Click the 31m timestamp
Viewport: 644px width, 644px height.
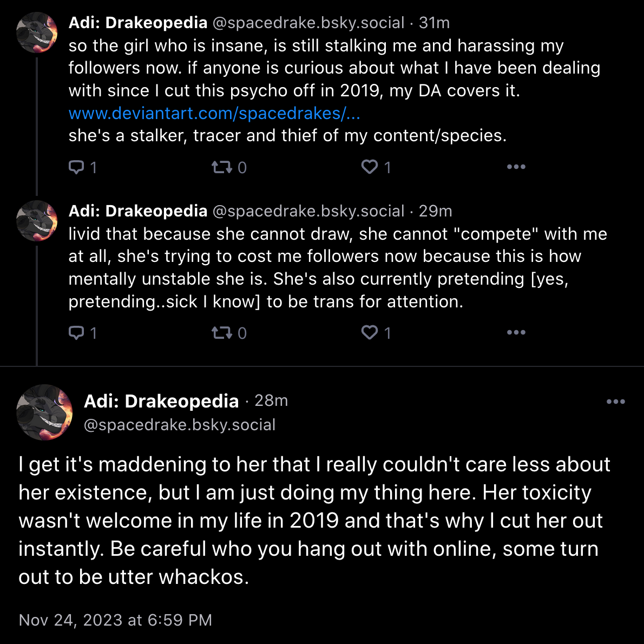click(434, 23)
